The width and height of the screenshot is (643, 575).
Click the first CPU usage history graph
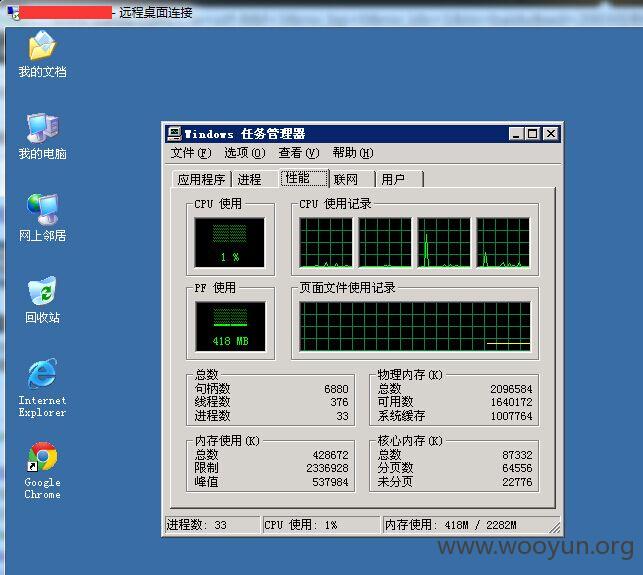click(326, 243)
